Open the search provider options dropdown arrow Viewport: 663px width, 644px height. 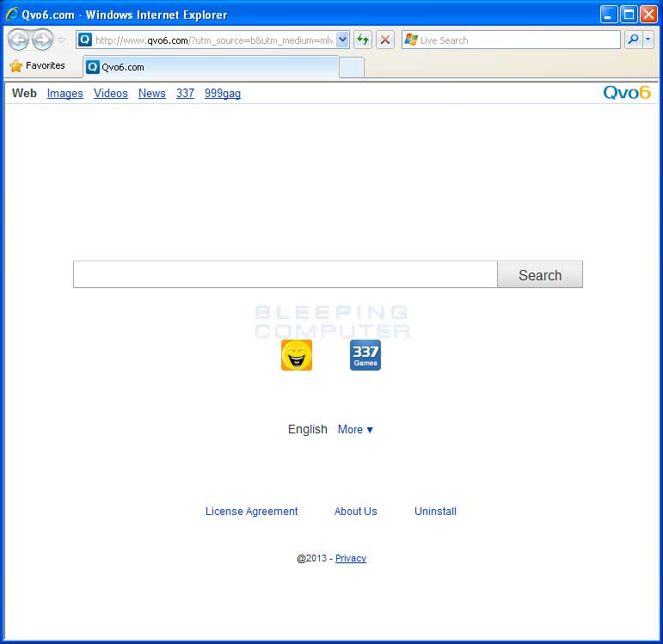point(648,40)
